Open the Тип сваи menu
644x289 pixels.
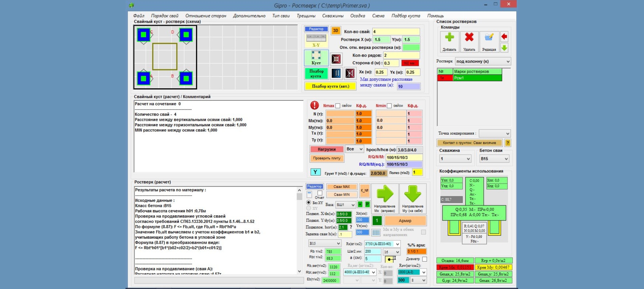click(281, 16)
